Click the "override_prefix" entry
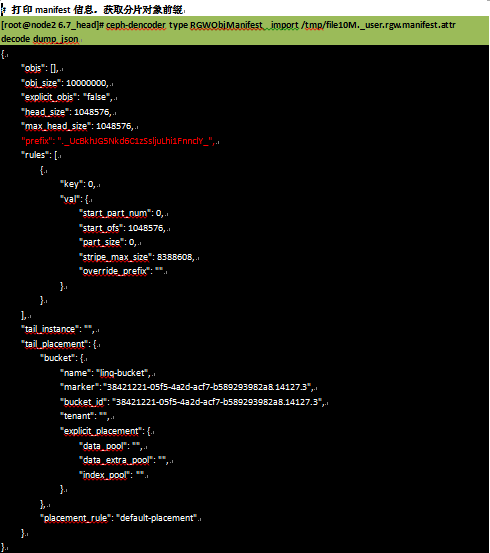 click(122, 271)
